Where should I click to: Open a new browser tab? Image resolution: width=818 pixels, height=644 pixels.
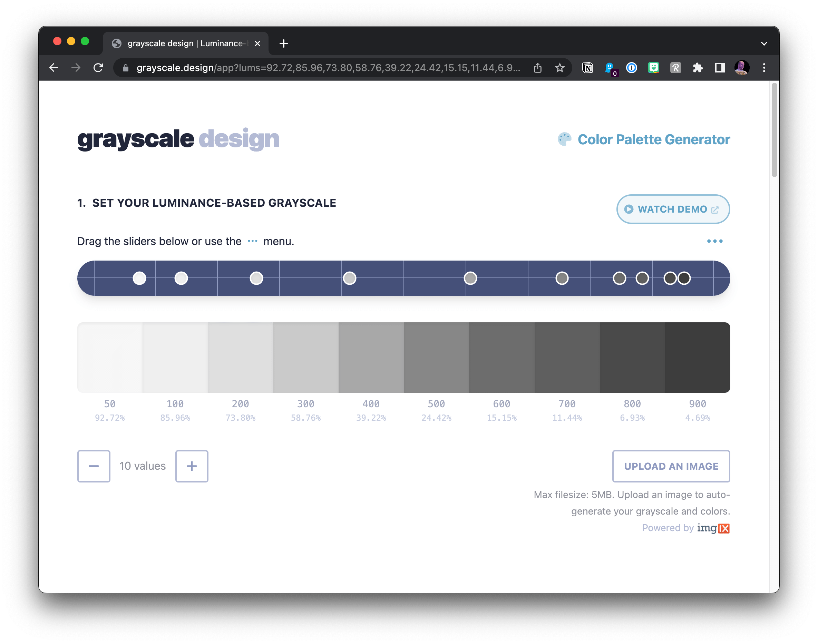coord(284,44)
